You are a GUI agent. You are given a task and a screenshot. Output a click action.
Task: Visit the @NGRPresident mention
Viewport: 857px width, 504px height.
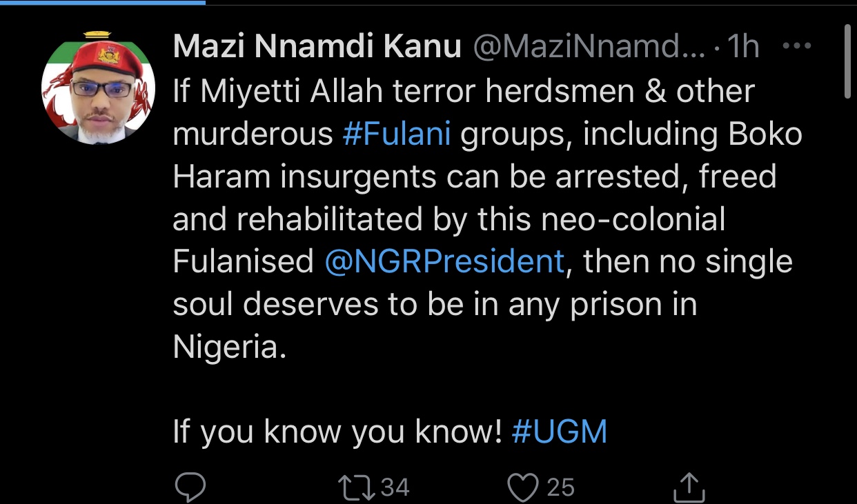click(444, 261)
